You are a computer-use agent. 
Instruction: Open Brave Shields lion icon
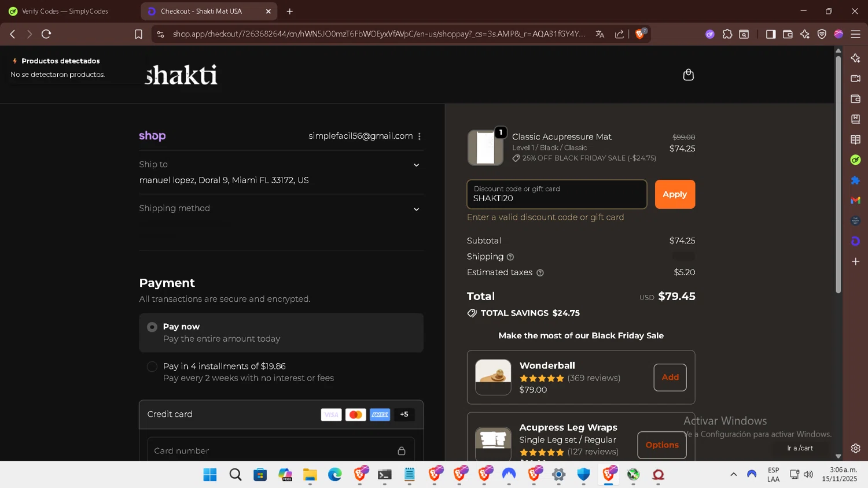[x=640, y=34]
